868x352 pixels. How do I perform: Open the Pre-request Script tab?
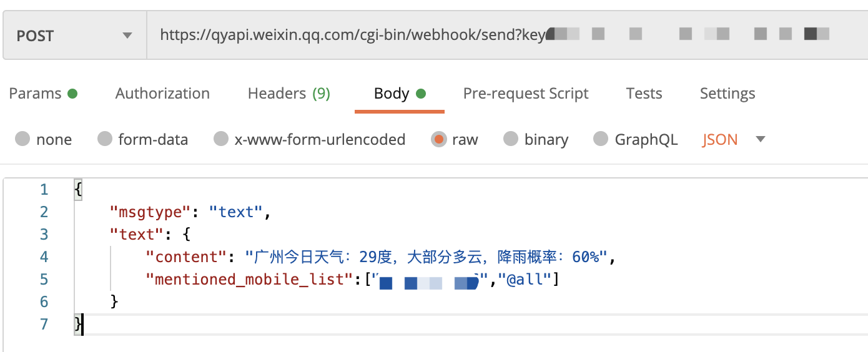click(526, 94)
